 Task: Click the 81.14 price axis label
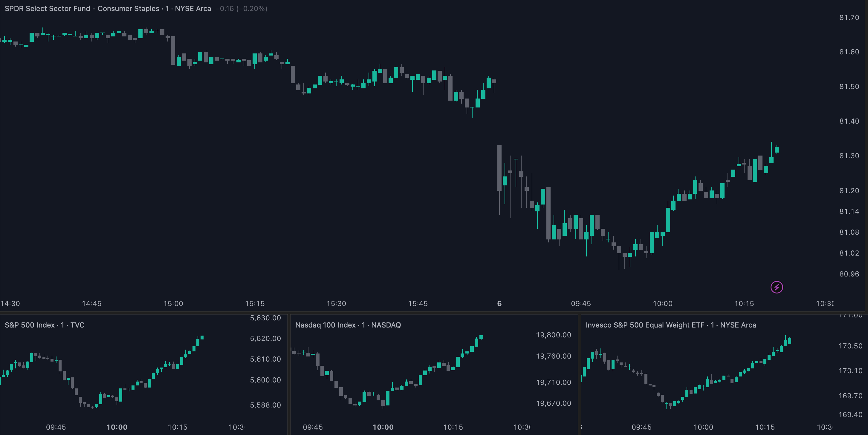(x=849, y=211)
